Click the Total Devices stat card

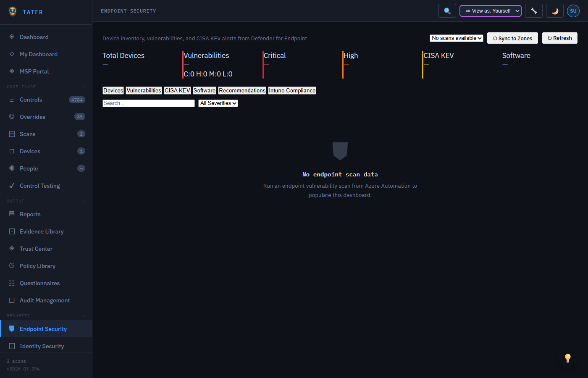pos(140,65)
